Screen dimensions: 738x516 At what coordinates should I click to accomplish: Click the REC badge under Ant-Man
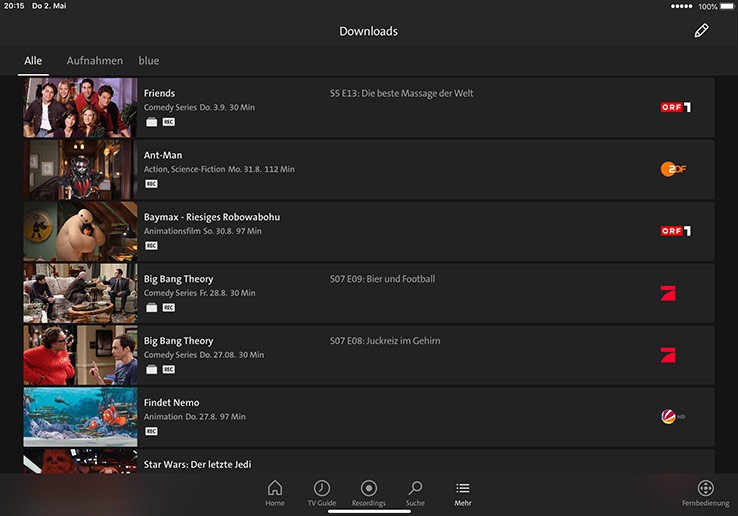coord(152,184)
